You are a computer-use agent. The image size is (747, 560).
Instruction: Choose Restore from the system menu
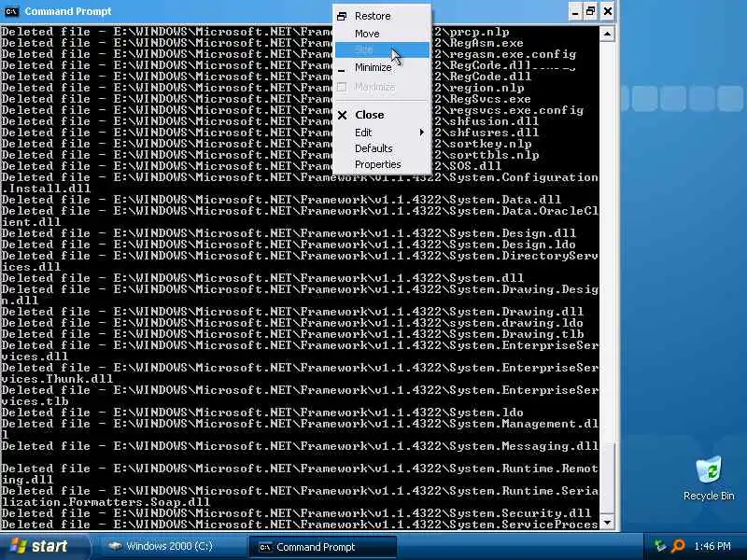pyautogui.click(x=382, y=16)
